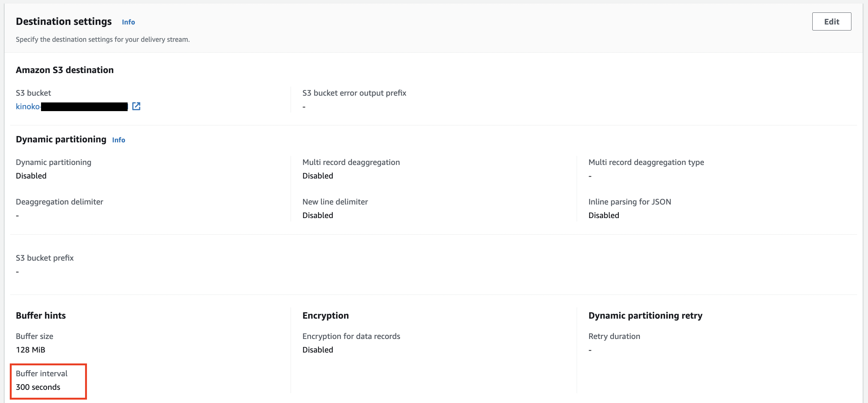868x403 pixels.
Task: Click Disabled status under Inline parsing for JSON
Action: point(604,215)
